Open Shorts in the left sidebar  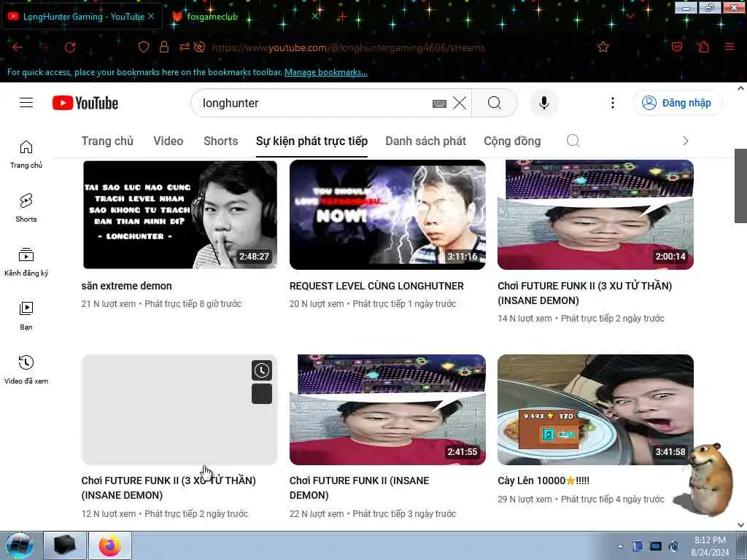(26, 208)
